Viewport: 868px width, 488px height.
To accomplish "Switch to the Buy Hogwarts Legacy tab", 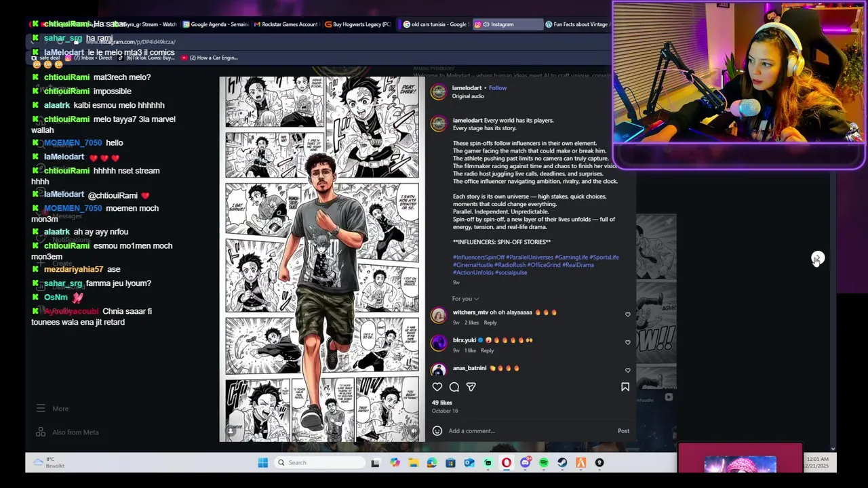I will 357,24.
